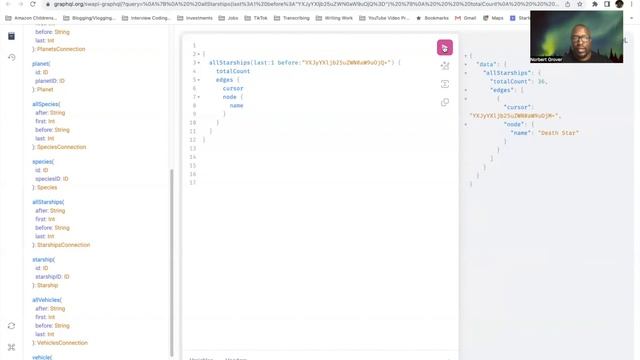Open the species field in docs
The height and width of the screenshot is (360, 640).
click(42, 162)
